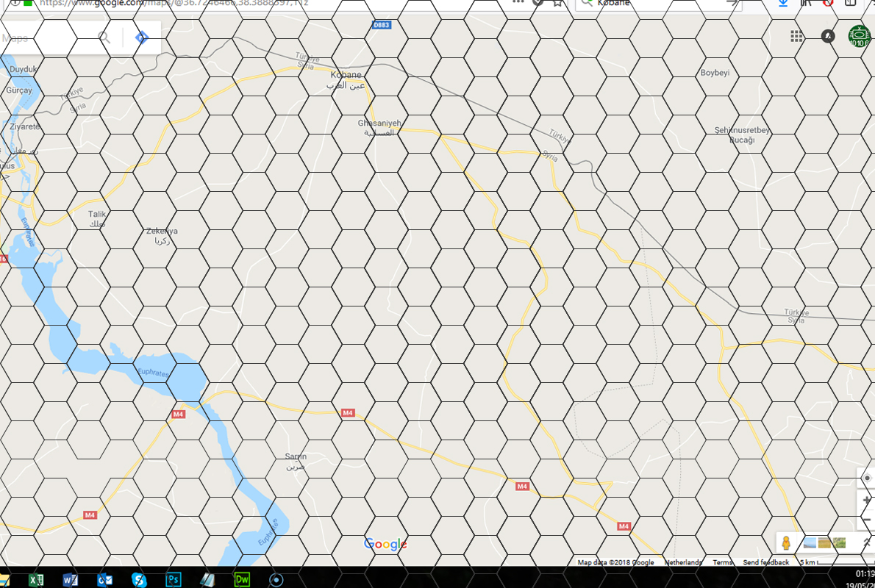
Task: Expand the imagery strip chevron
Action: tap(867, 542)
